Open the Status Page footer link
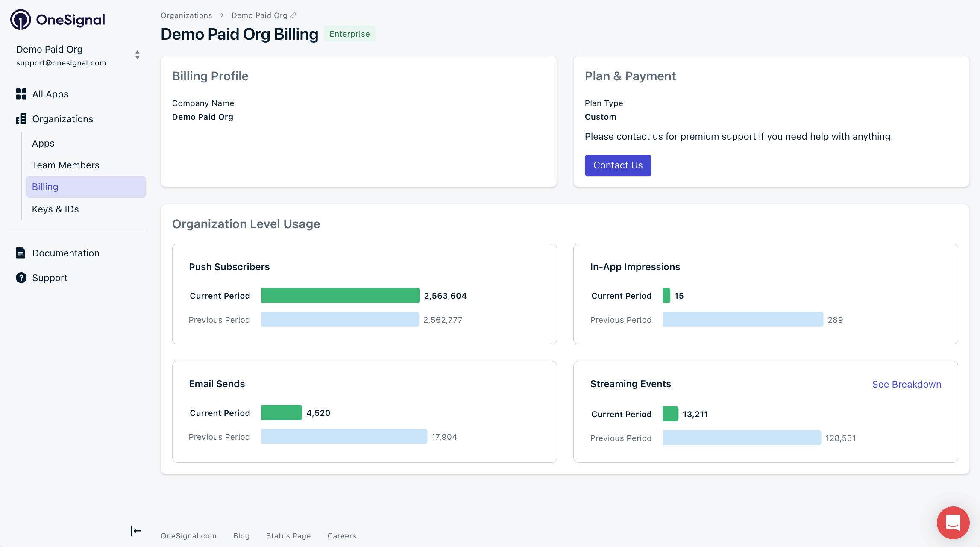The image size is (980, 547). [288, 536]
